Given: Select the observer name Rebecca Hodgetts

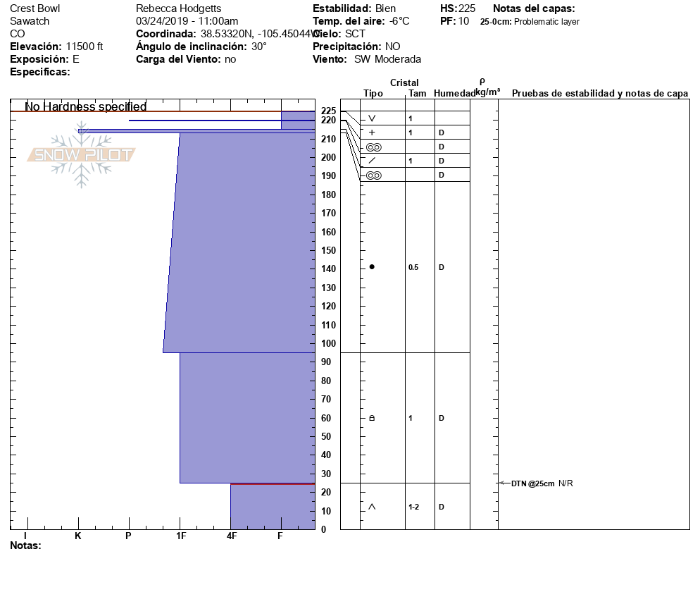Looking at the screenshot, I should click(x=179, y=8).
